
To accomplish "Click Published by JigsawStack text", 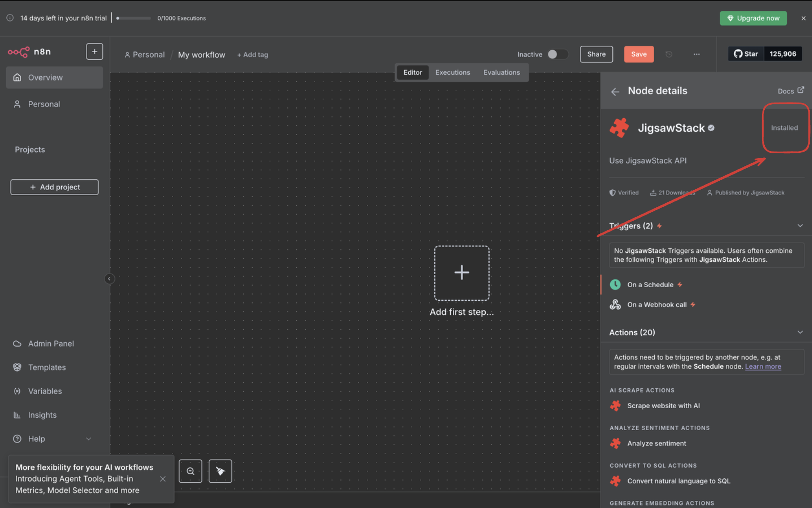I will coord(750,192).
